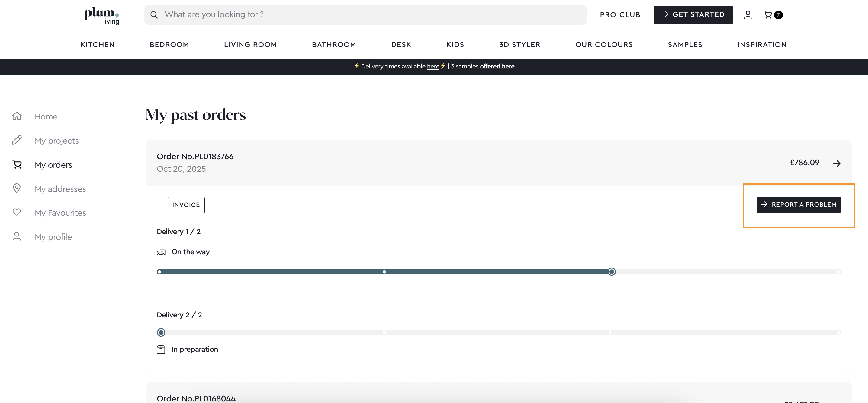Open the Kitchen menu

(x=97, y=44)
